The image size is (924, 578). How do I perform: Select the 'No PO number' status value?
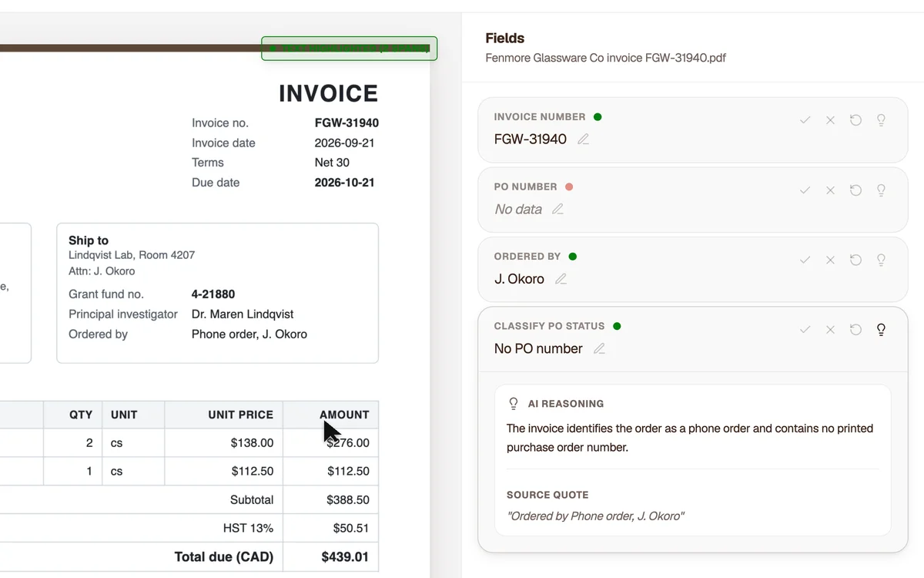[538, 349]
